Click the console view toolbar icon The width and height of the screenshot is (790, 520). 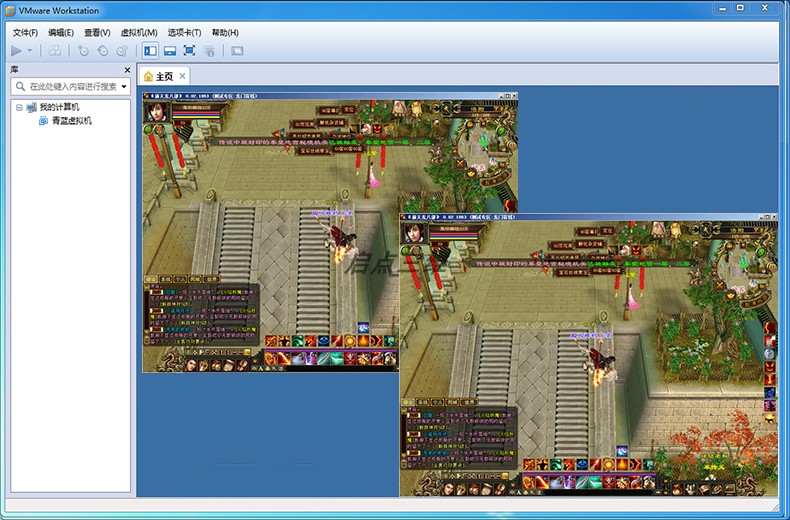click(x=237, y=50)
